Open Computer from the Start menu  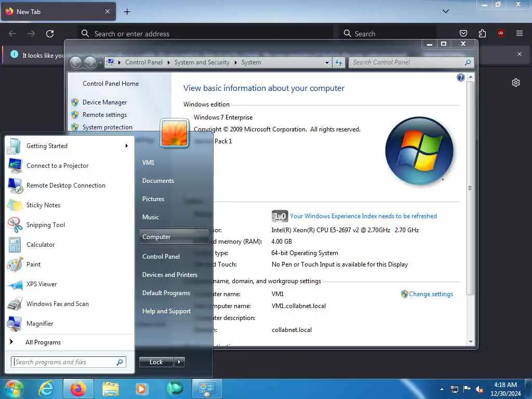click(174, 237)
